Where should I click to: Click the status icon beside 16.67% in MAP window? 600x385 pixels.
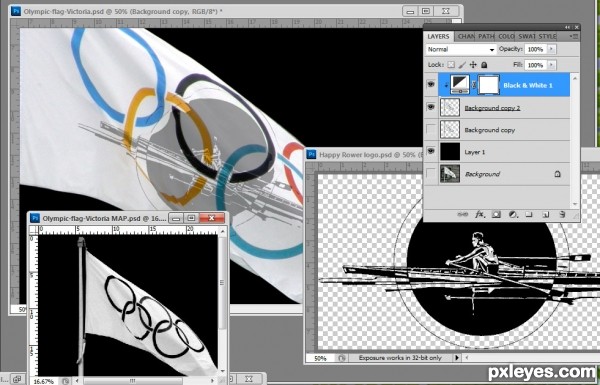pos(66,381)
